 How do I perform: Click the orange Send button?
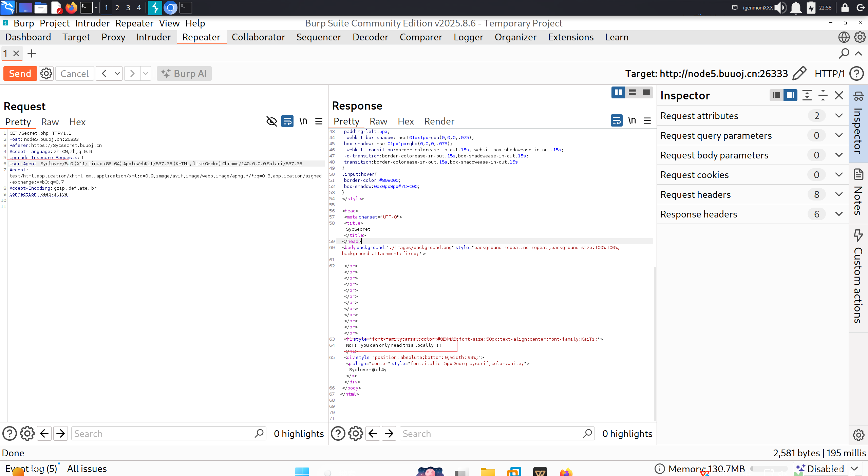coord(20,74)
